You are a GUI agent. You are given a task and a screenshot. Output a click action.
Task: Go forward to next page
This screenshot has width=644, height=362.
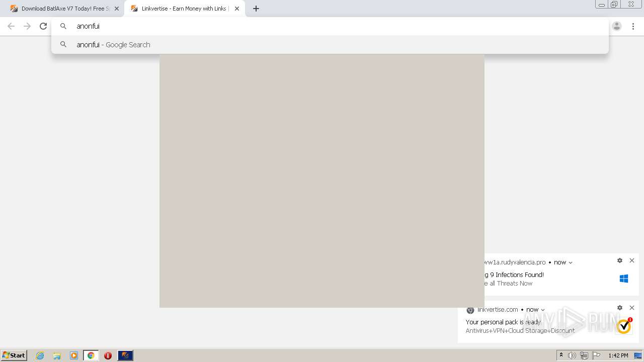pyautogui.click(x=27, y=26)
